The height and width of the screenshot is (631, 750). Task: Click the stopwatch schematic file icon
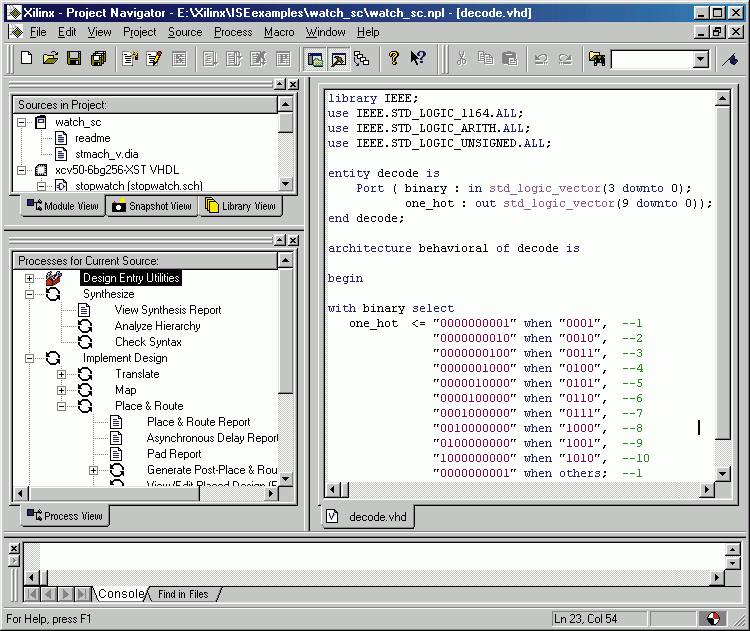[x=61, y=186]
